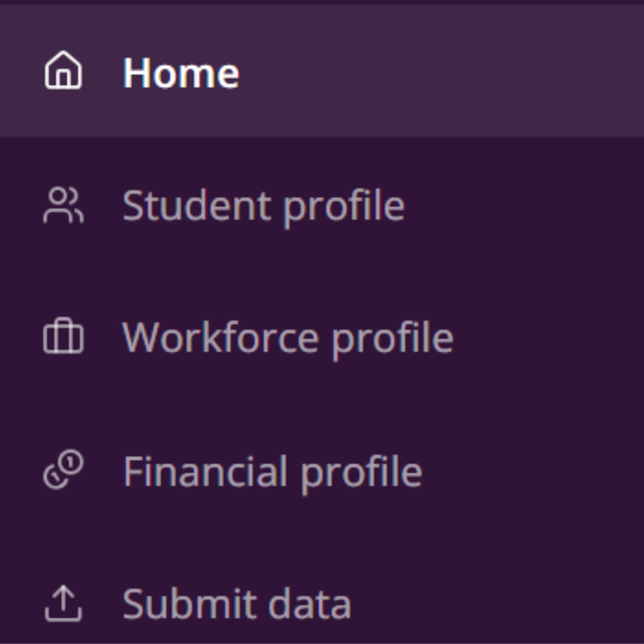Image resolution: width=644 pixels, height=644 pixels.
Task: Open the Home menu item
Action: pyautogui.click(x=322, y=71)
